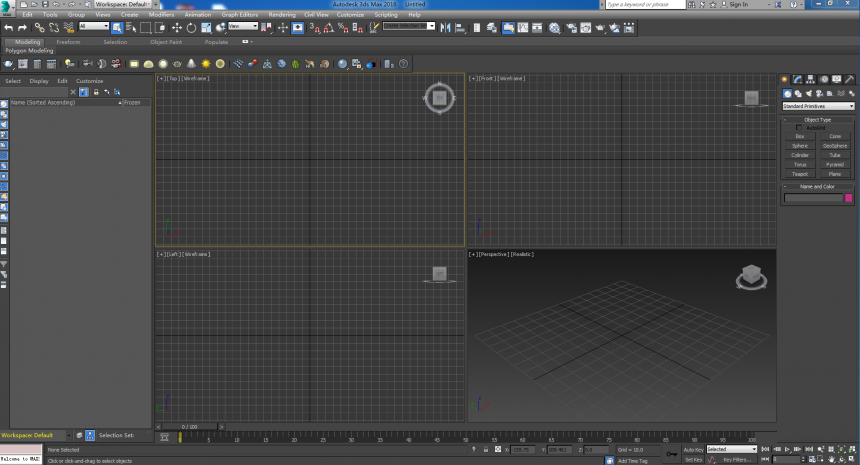Click the Play Animation button
The width and height of the screenshot is (860, 465).
point(787,449)
